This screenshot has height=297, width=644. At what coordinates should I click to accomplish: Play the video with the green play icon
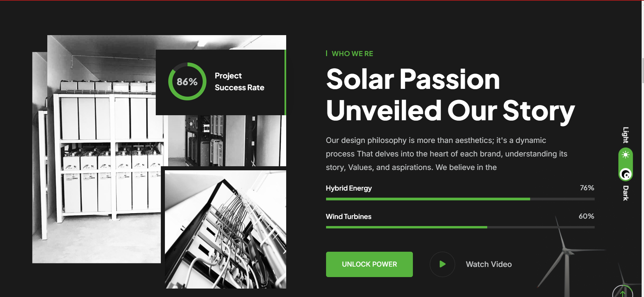pos(442,264)
